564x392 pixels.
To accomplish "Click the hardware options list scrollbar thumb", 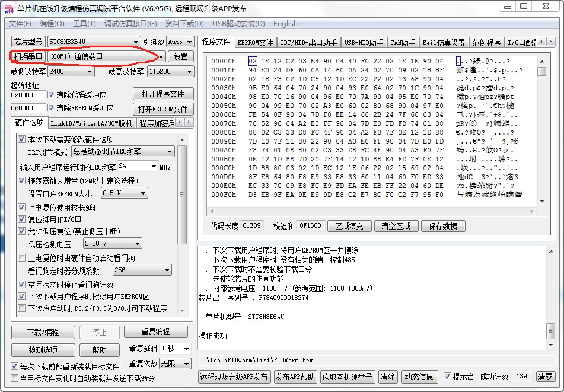I will coord(182,195).
